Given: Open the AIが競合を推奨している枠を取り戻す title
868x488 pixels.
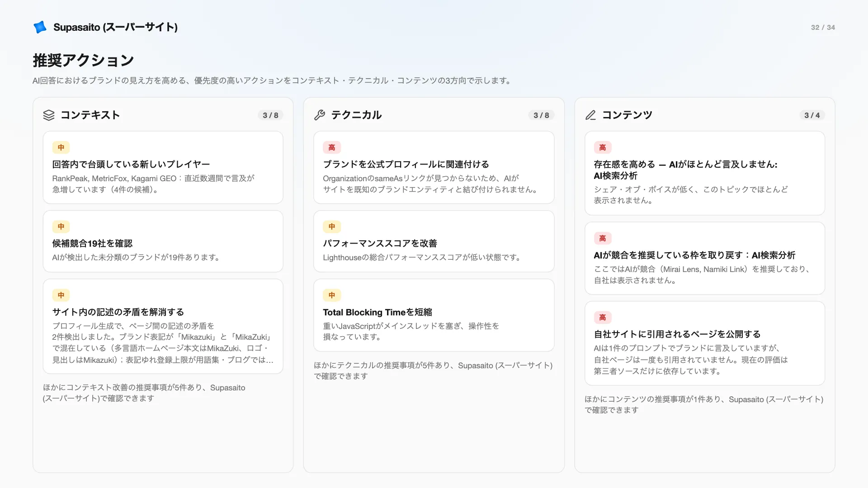Looking at the screenshot, I should point(694,255).
